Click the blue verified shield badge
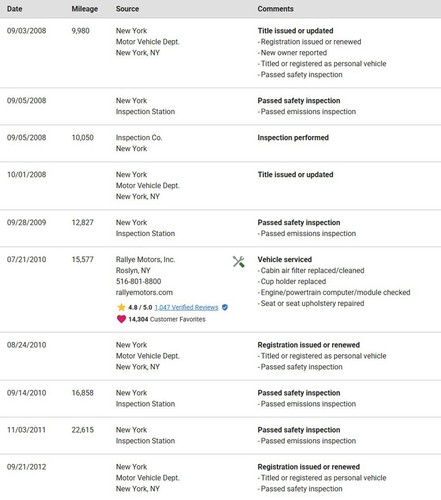Screen dimensions: 441x500 tap(225, 307)
